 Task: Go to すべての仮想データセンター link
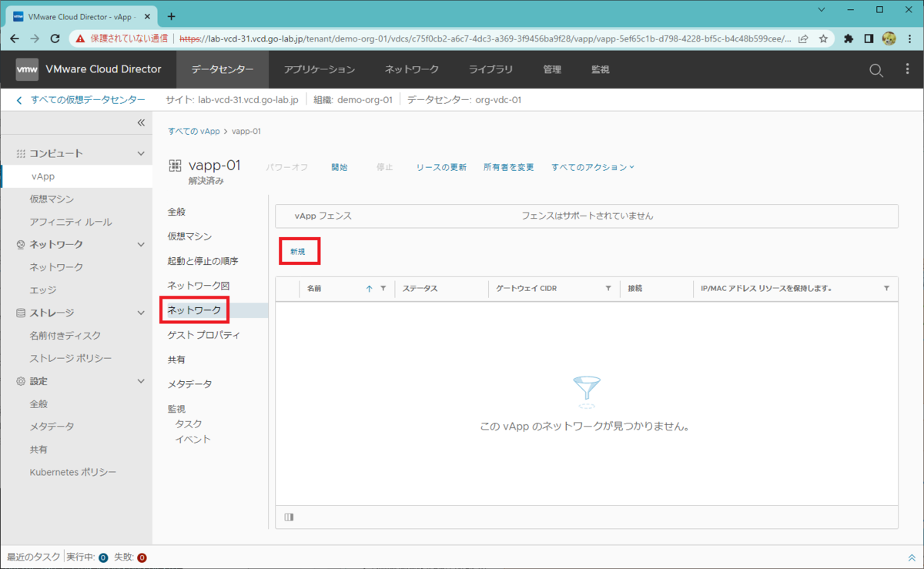(x=88, y=100)
